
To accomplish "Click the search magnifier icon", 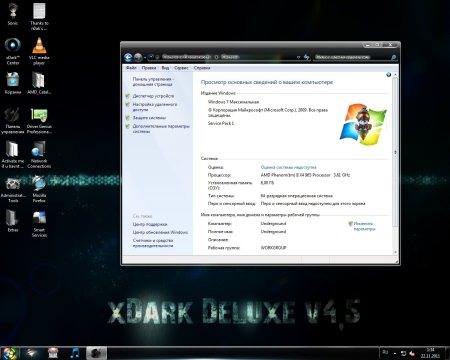I will pos(393,57).
